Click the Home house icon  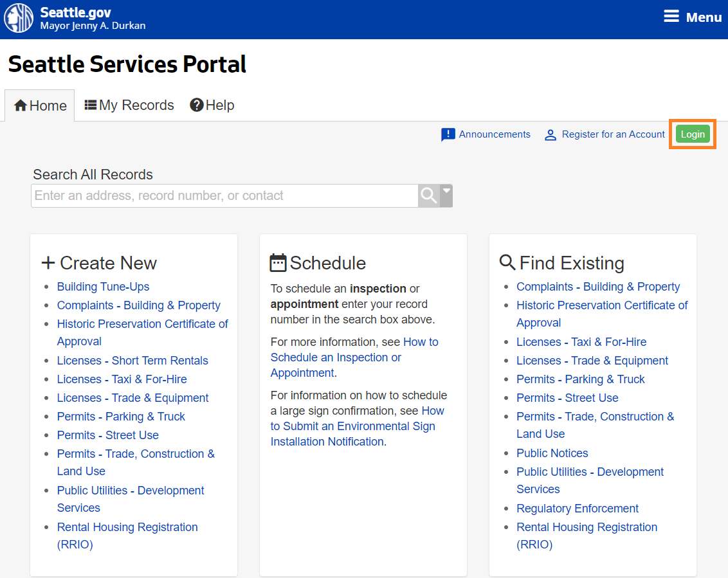pos(21,105)
